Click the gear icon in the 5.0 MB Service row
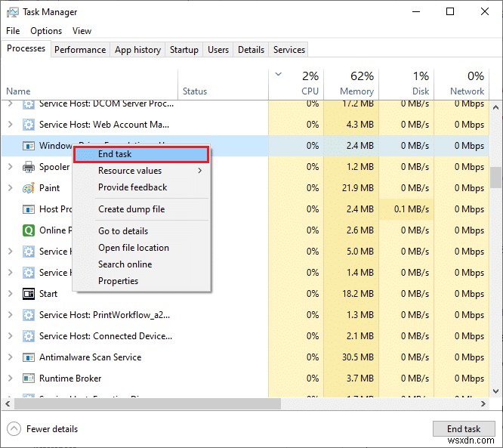Viewport: 503px width, 448px height. 29,252
